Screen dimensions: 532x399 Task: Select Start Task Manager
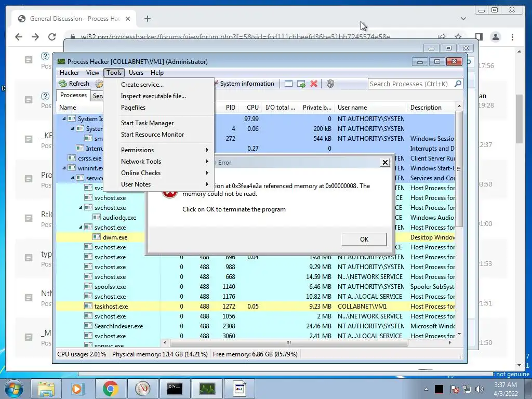158,123
